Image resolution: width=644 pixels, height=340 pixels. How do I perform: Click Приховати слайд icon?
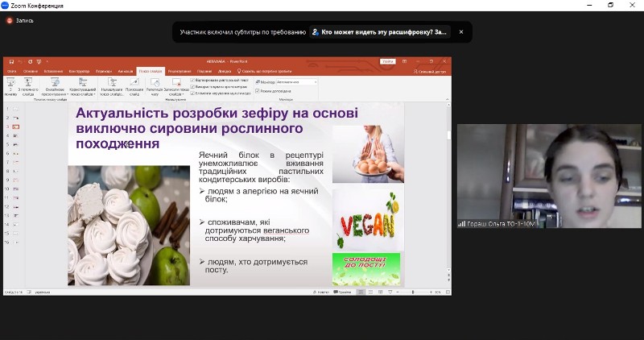(x=134, y=87)
